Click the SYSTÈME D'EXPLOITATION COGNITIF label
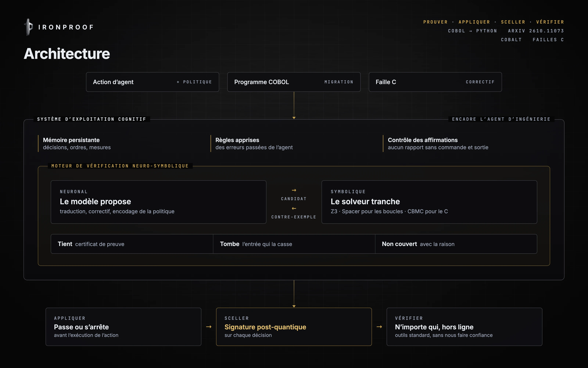 pyautogui.click(x=92, y=119)
